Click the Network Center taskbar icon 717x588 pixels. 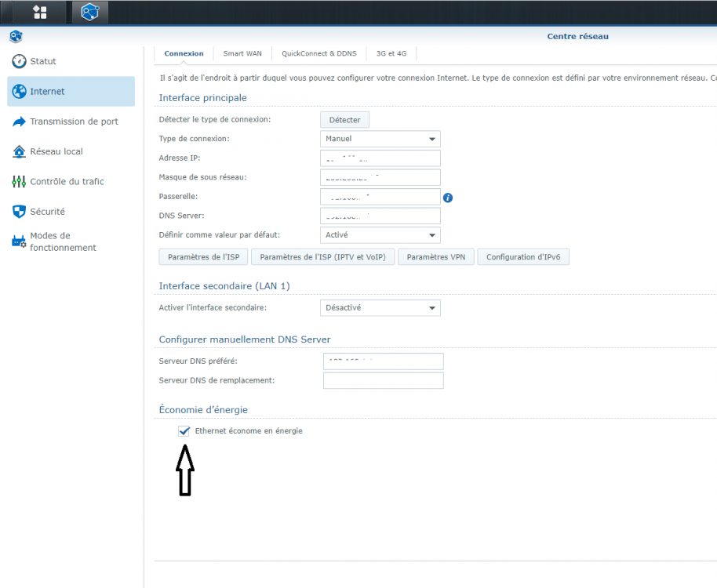point(90,13)
